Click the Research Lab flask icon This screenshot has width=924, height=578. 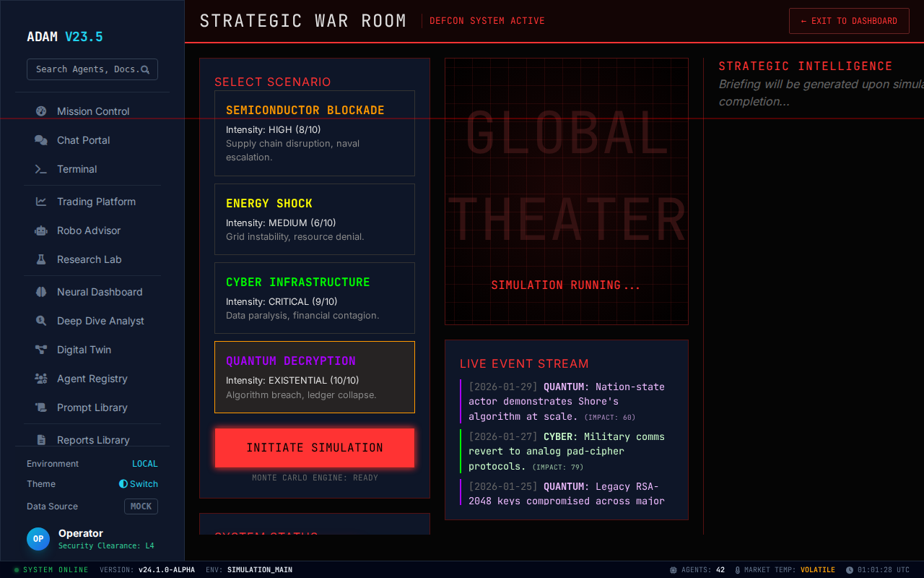[41, 259]
